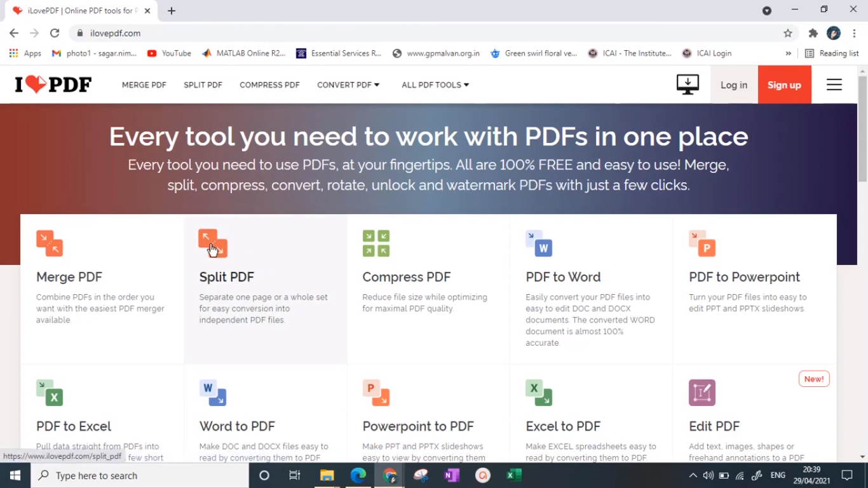
Task: Open OneNote from the taskbar
Action: (x=452, y=475)
